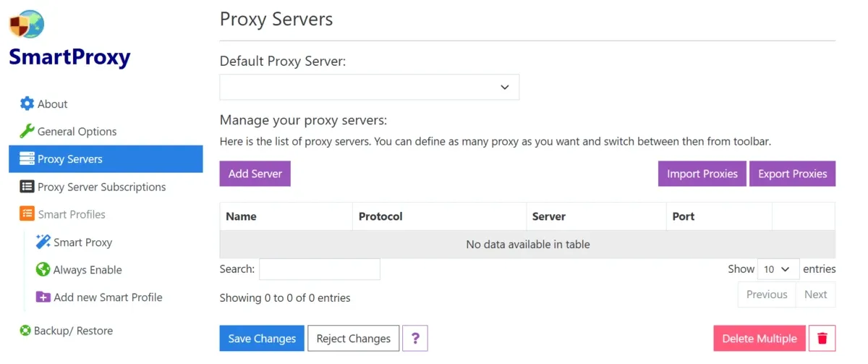Click Export Proxies
868x364 pixels.
point(793,174)
